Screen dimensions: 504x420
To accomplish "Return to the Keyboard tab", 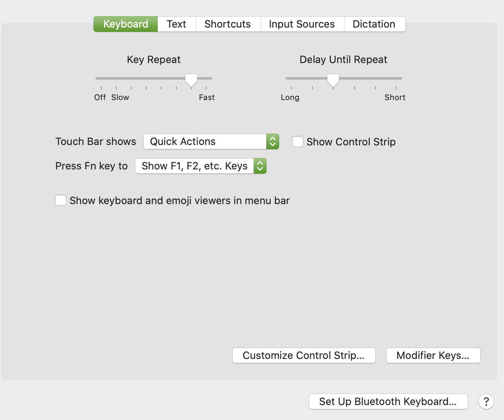I will click(x=125, y=24).
